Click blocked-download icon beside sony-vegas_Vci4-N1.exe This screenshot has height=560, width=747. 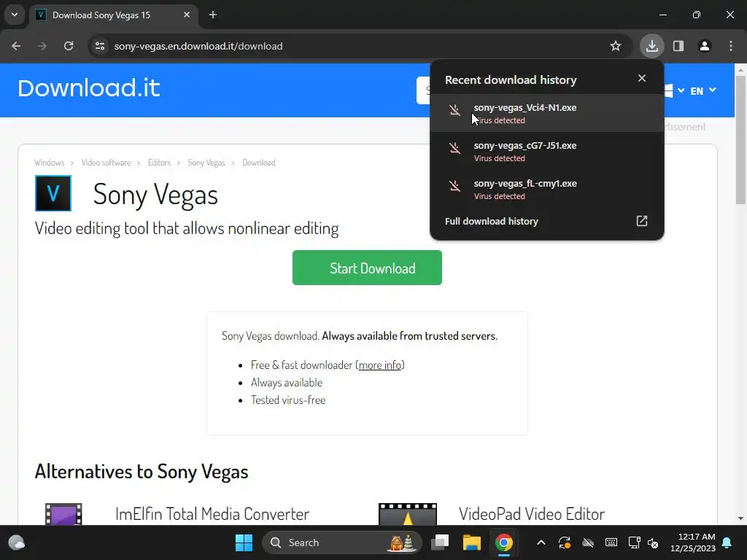pos(455,110)
